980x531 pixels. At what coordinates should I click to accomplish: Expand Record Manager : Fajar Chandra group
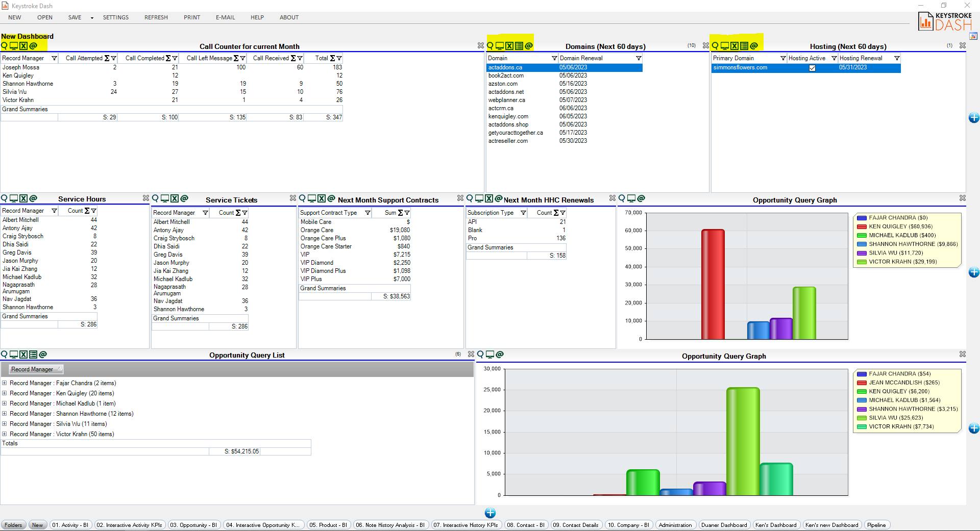(5, 383)
